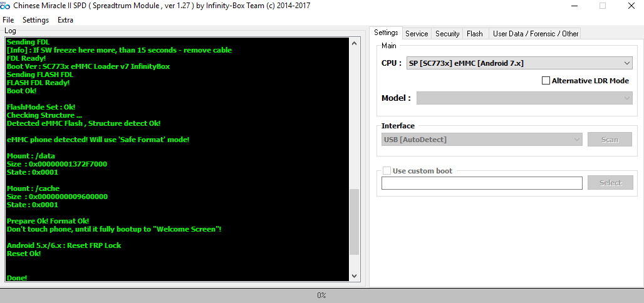The image size is (644, 303).
Task: Click 'Checking Structure ...' log line
Action: pos(44,115)
